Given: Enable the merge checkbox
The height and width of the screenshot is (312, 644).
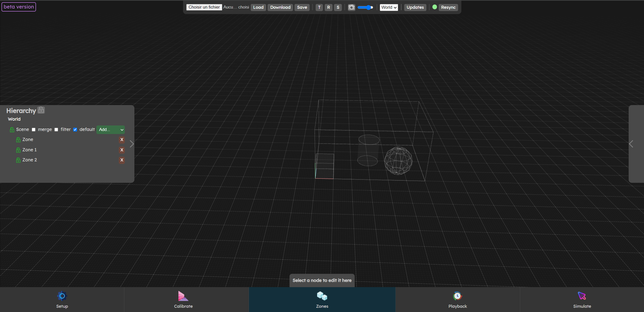Looking at the screenshot, I should 34,130.
